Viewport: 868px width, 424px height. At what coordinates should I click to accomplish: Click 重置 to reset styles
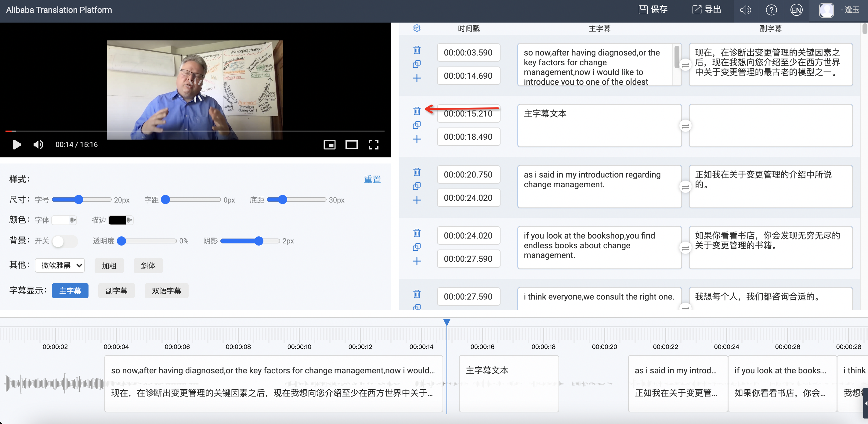[x=372, y=179]
